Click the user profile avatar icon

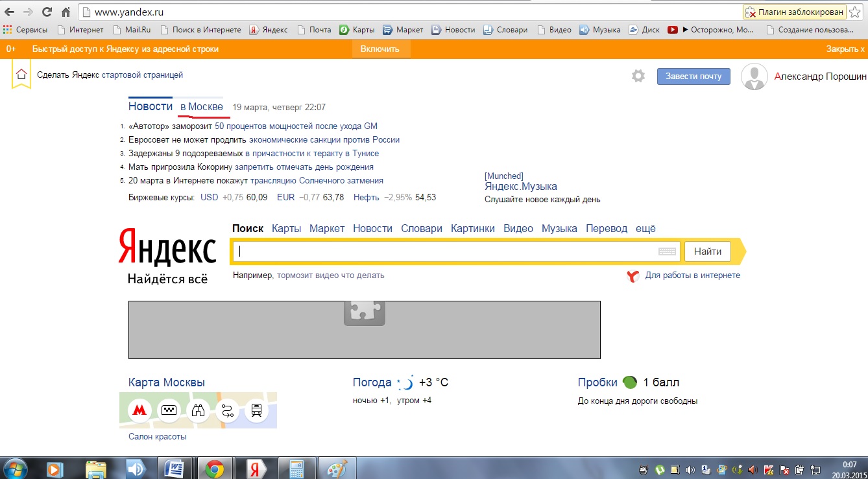754,76
